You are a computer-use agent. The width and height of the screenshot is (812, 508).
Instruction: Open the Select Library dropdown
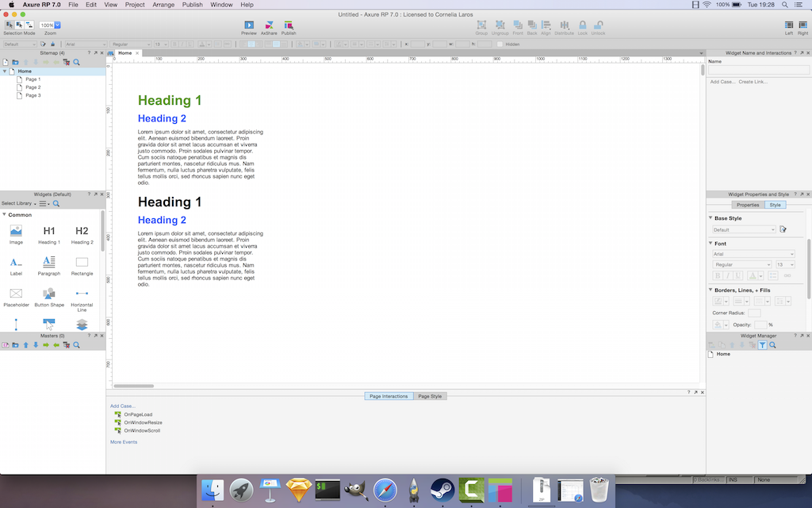(x=19, y=204)
